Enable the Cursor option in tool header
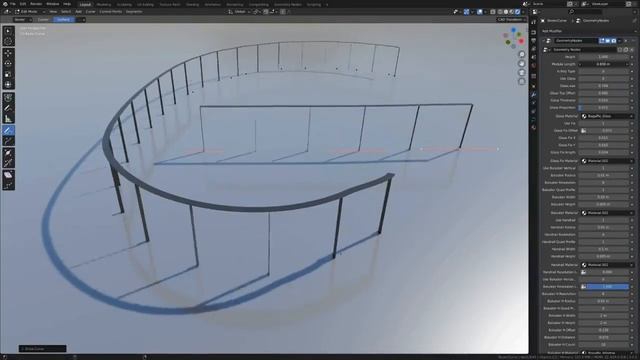 [43, 20]
